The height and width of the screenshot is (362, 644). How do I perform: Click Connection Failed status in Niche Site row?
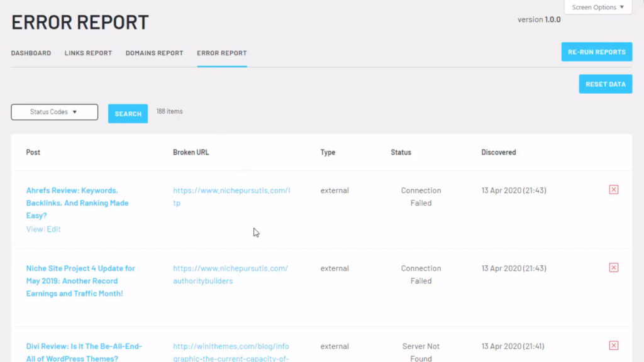(421, 275)
